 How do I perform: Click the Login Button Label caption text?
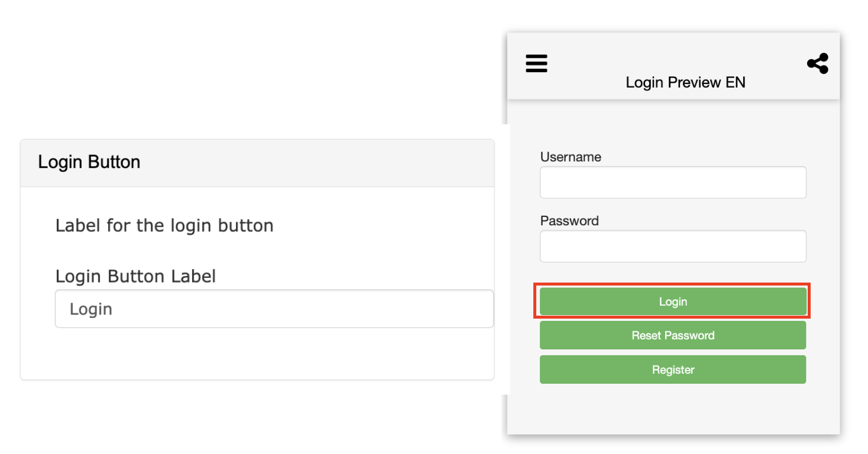coord(135,276)
